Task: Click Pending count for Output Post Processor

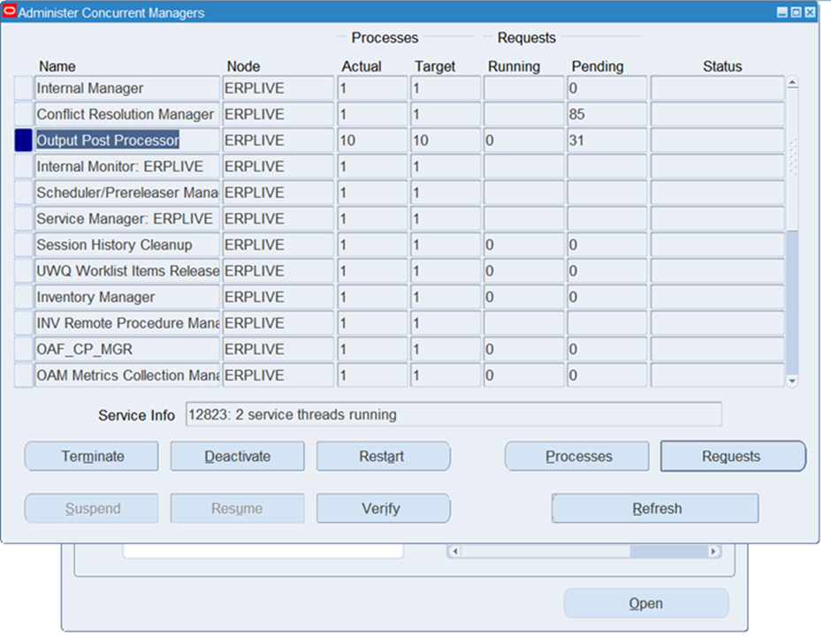Action: tap(606, 140)
